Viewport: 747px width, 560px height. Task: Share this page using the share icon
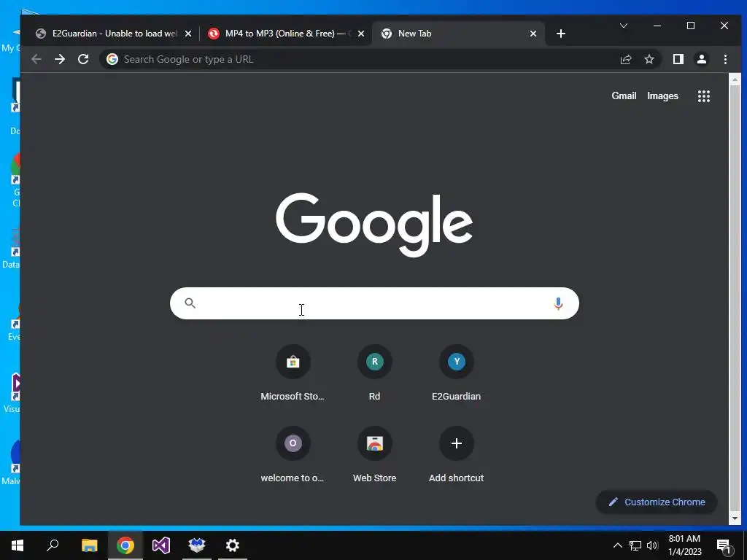click(x=625, y=59)
